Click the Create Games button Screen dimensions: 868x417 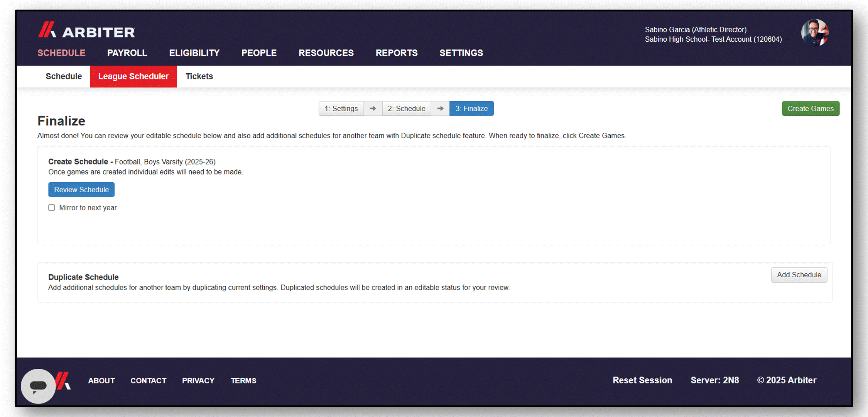coord(811,108)
